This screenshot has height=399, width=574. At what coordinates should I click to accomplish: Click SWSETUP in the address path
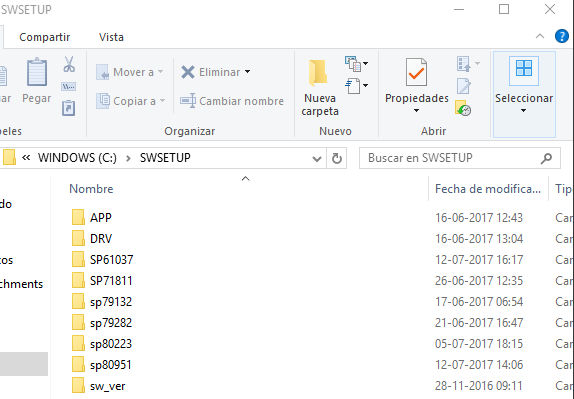click(x=165, y=158)
